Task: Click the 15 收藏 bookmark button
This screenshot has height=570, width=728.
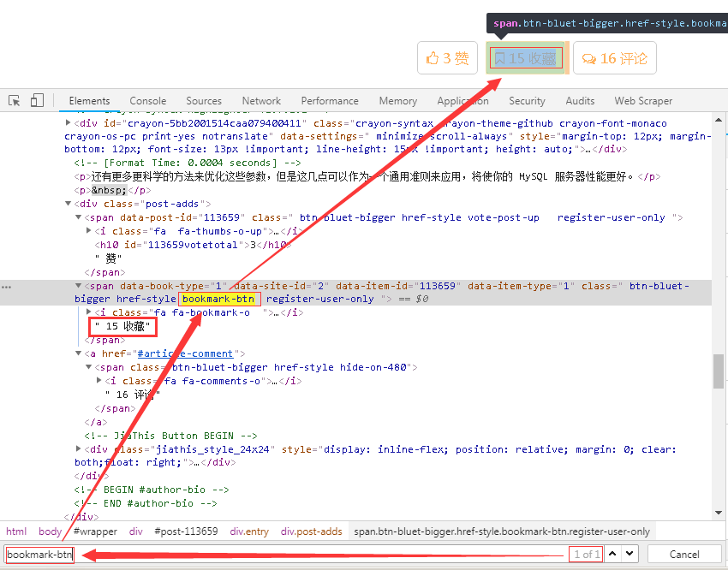Action: pyautogui.click(x=526, y=58)
